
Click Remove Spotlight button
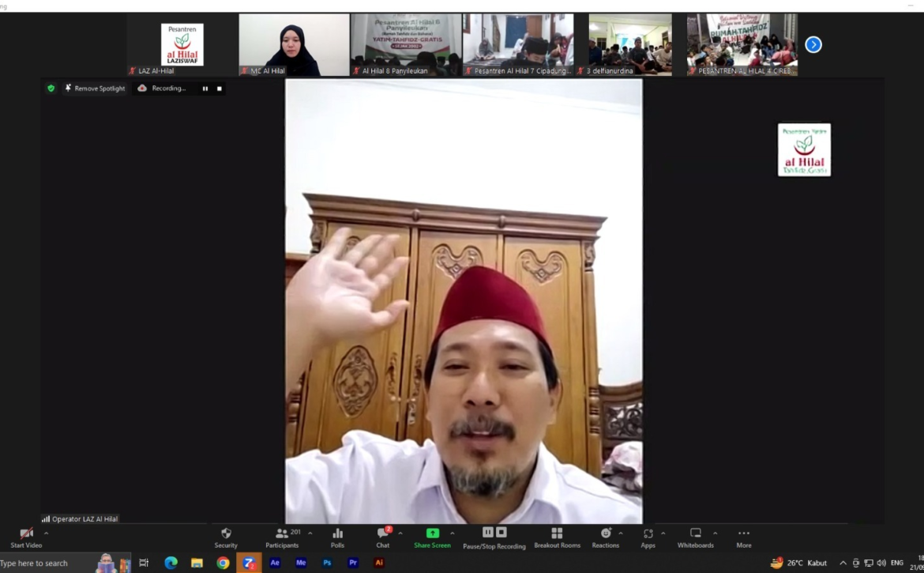point(95,89)
